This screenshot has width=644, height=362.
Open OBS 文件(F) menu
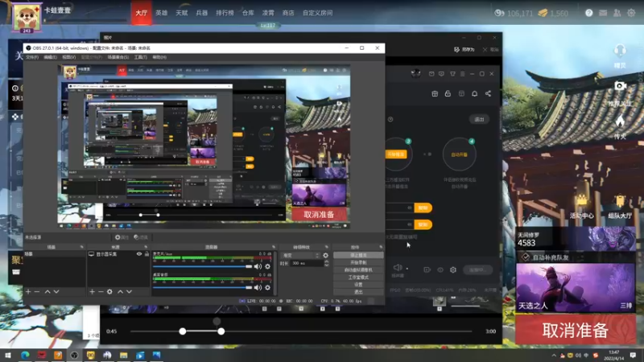(x=32, y=57)
